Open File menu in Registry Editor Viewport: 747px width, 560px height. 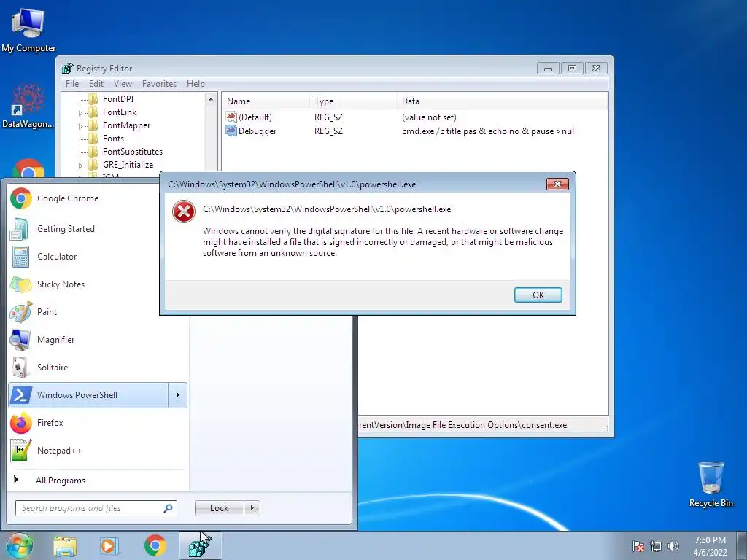[72, 84]
